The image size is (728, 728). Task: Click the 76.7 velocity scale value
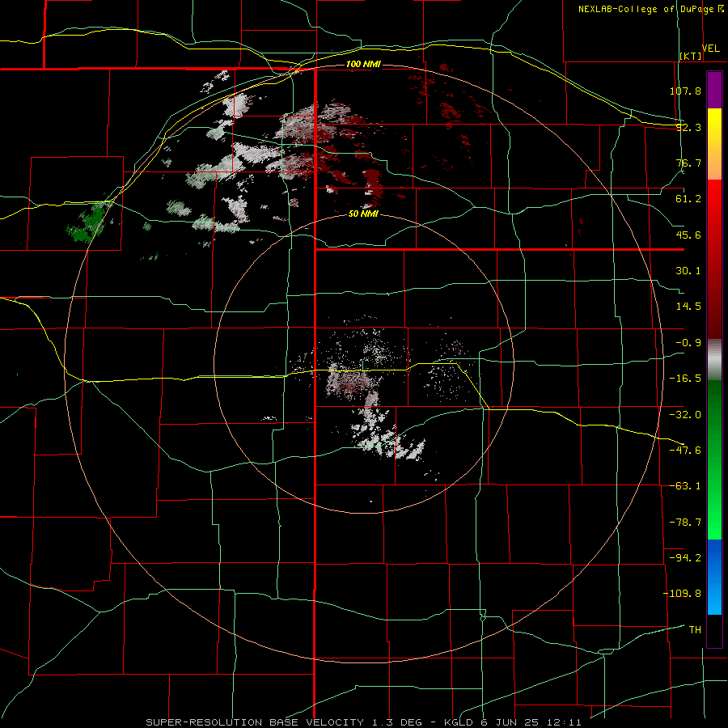pyautogui.click(x=688, y=163)
